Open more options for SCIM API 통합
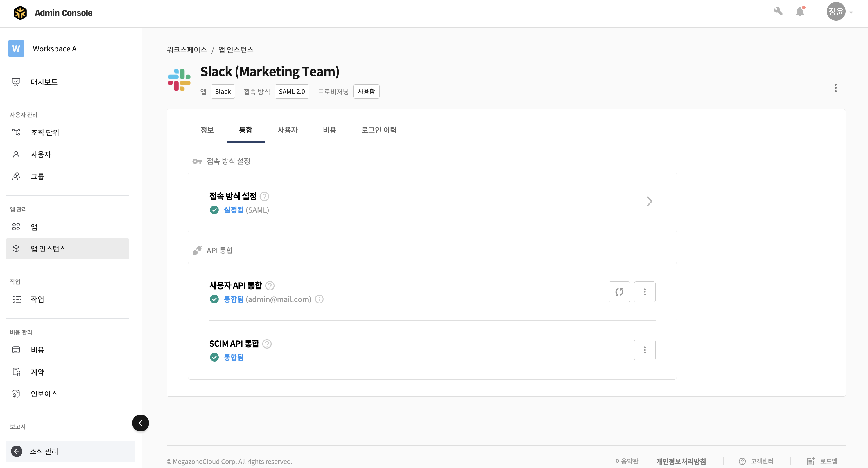The width and height of the screenshot is (868, 468). pyautogui.click(x=645, y=350)
